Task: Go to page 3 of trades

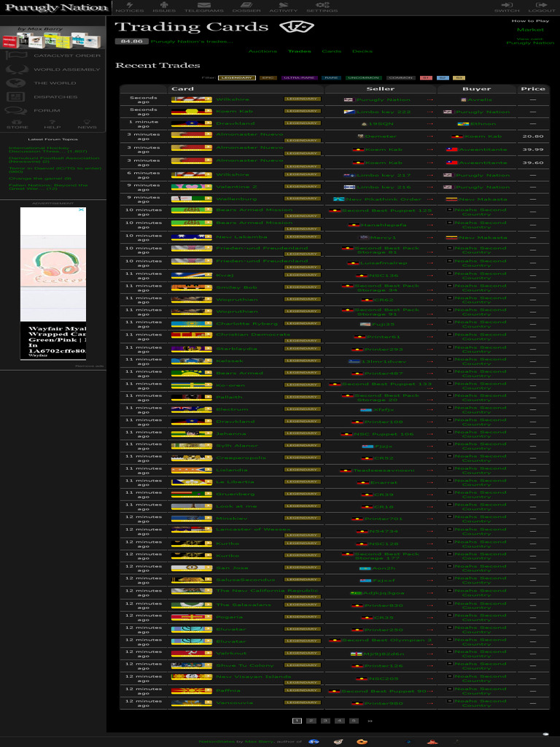Action: 325,721
